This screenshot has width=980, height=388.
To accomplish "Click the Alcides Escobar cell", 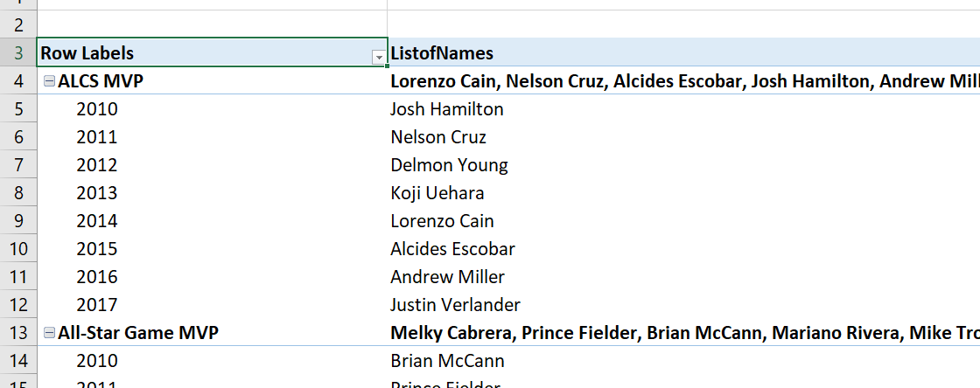I will click(452, 249).
